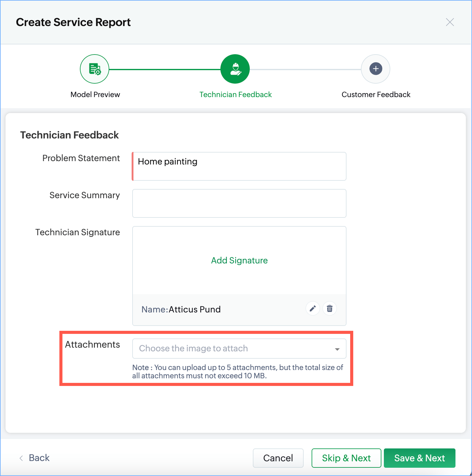
Task: Open the Customer Feedback plus step icon
Action: pyautogui.click(x=376, y=69)
